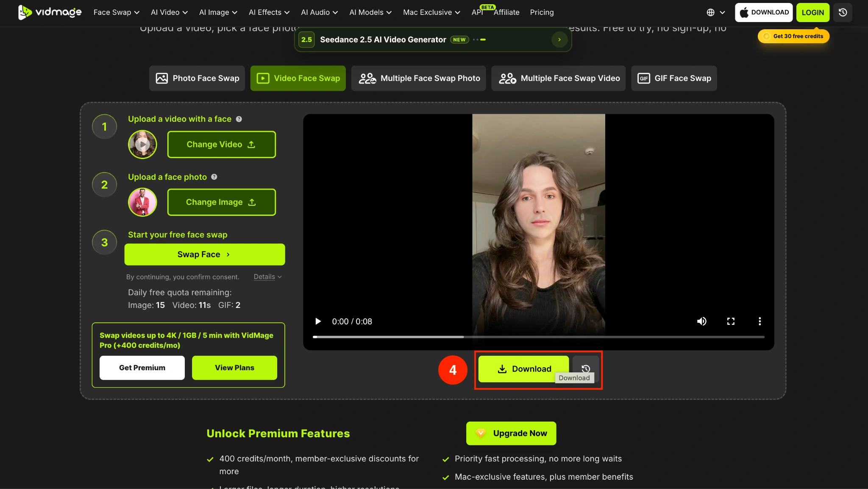Play the video with the play icon
Image resolution: width=868 pixels, height=489 pixels.
pos(318,321)
